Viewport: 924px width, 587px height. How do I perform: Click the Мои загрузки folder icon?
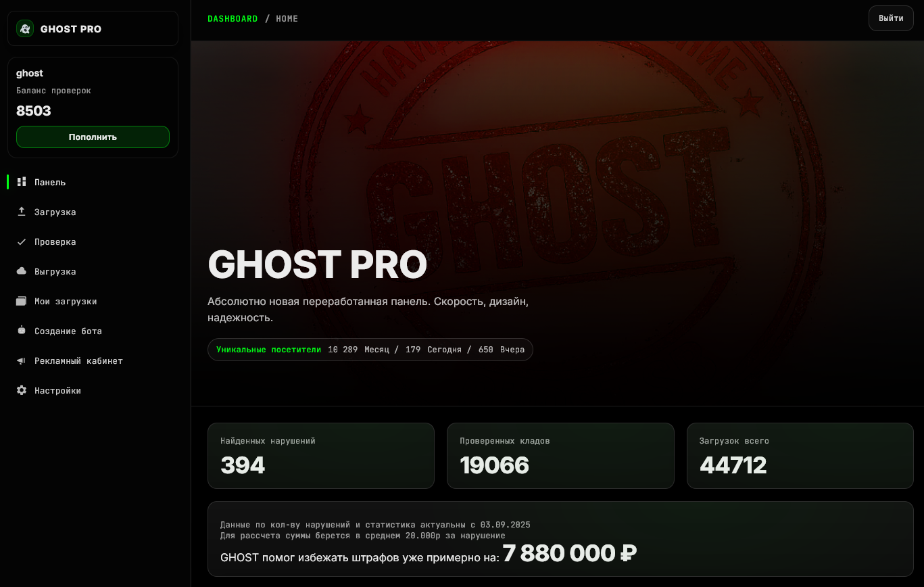coord(22,301)
